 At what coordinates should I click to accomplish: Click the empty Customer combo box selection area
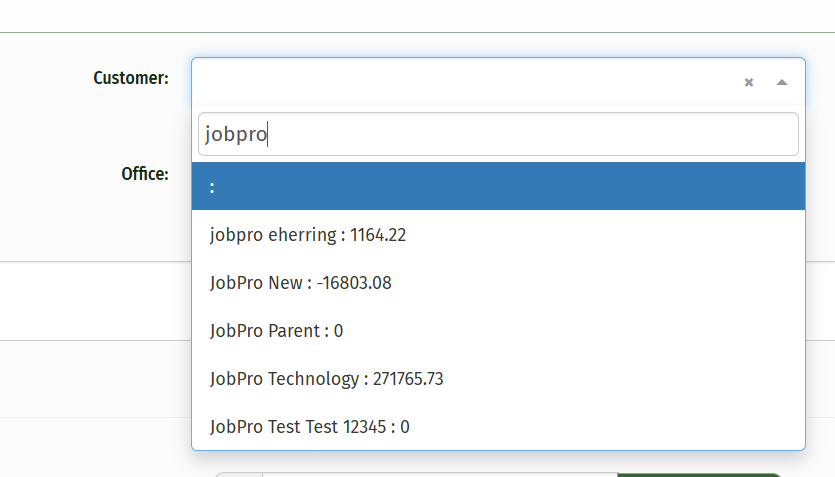point(460,82)
